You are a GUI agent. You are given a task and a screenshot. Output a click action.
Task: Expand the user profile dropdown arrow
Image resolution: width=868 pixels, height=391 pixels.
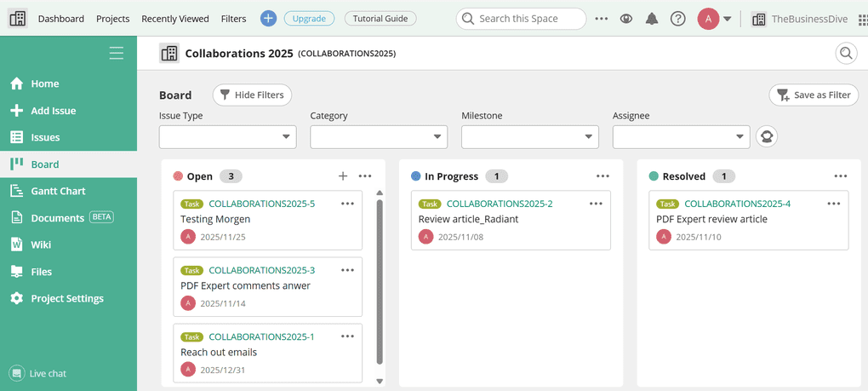click(728, 19)
